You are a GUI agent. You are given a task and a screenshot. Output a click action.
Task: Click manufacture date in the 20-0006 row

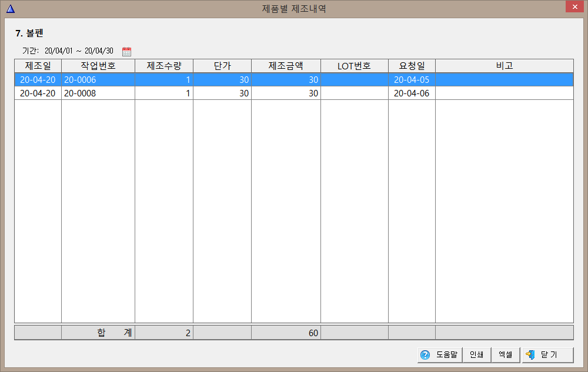38,80
